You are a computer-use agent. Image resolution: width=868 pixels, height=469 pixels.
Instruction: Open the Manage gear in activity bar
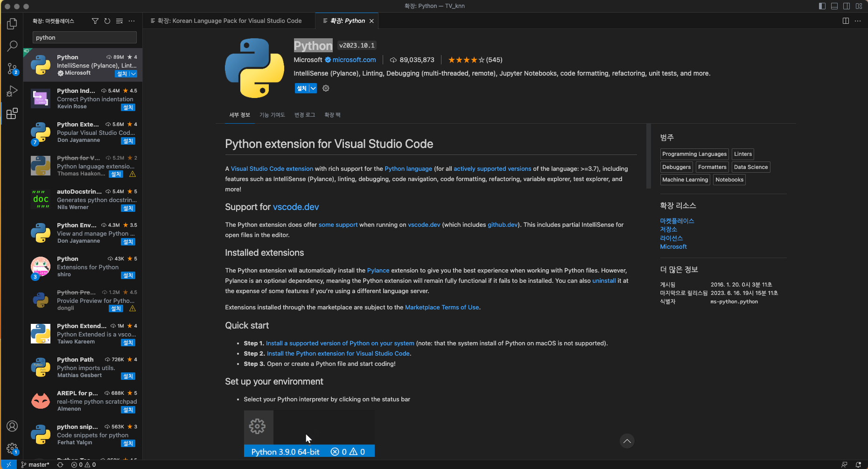click(x=12, y=448)
